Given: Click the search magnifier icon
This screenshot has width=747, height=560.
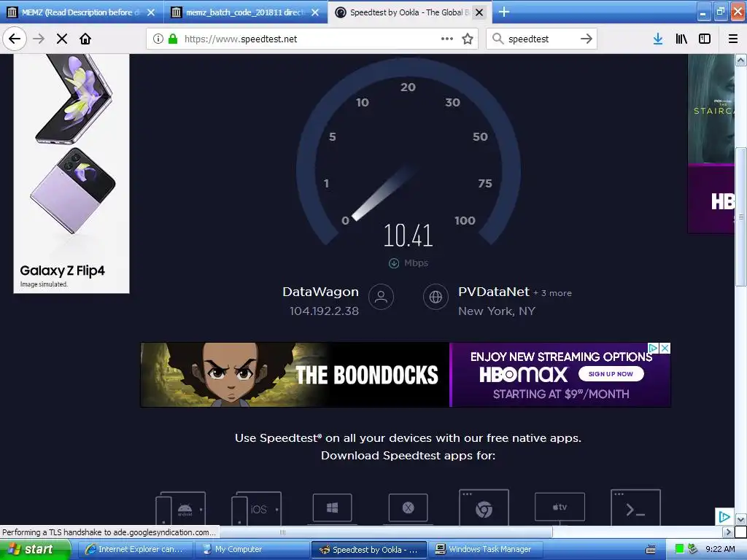Looking at the screenshot, I should click(x=498, y=39).
